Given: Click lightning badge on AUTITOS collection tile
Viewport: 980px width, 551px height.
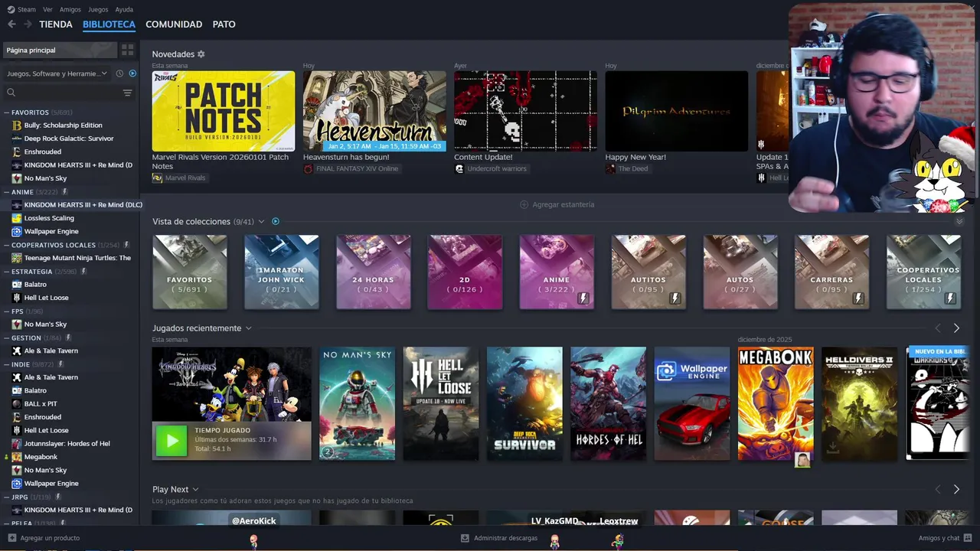Looking at the screenshot, I should coord(675,298).
